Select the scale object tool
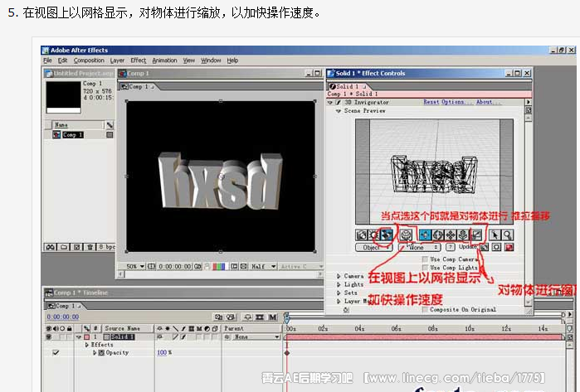Viewport: 580px width, 392px height. coord(476,235)
